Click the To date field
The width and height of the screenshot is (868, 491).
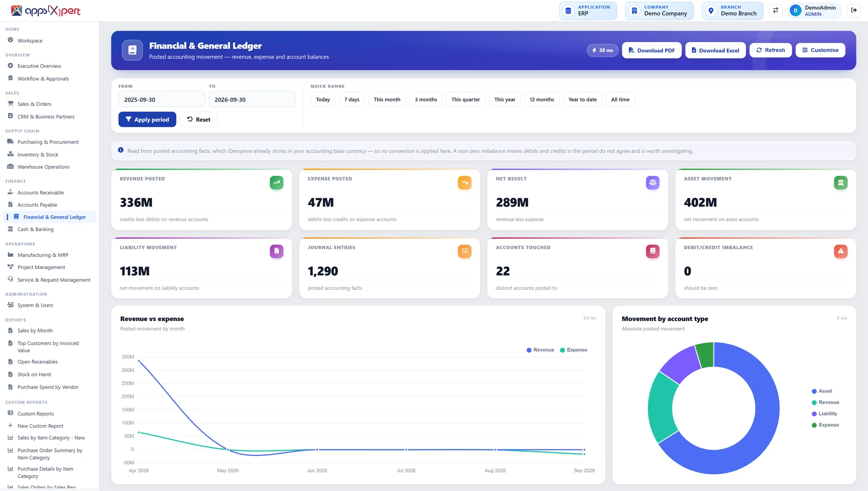click(252, 99)
